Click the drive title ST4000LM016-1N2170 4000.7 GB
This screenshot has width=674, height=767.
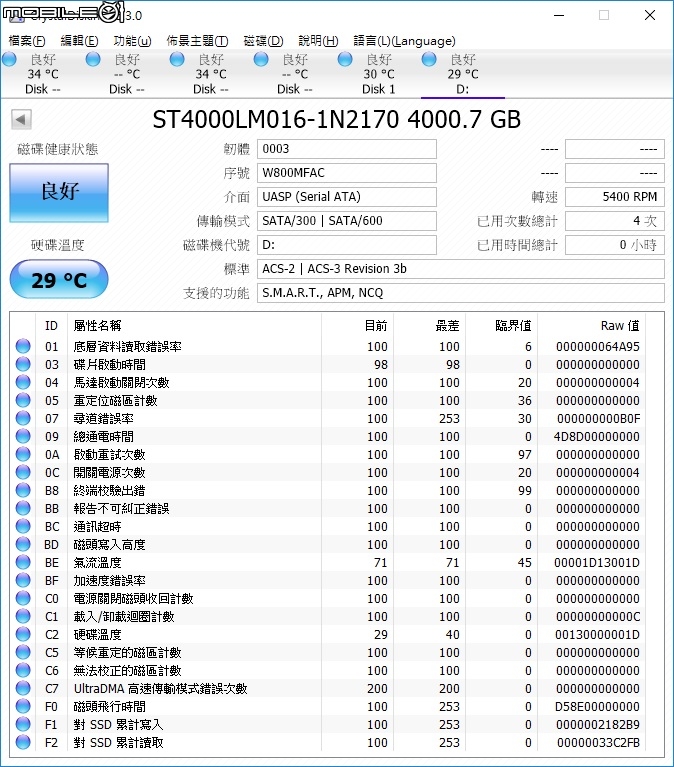(x=337, y=119)
